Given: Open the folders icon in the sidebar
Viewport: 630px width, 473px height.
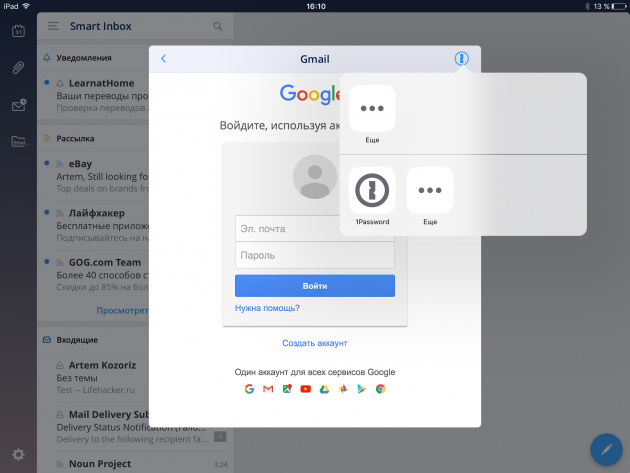Looking at the screenshot, I should click(x=20, y=141).
